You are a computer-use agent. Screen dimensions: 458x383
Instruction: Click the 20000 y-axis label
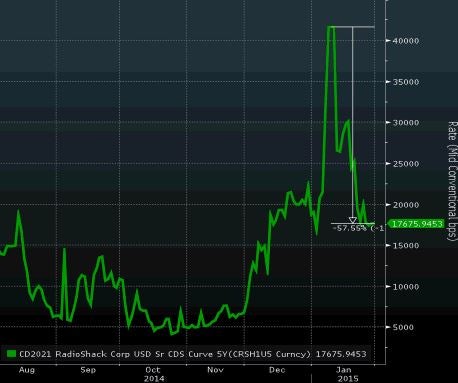(x=406, y=205)
